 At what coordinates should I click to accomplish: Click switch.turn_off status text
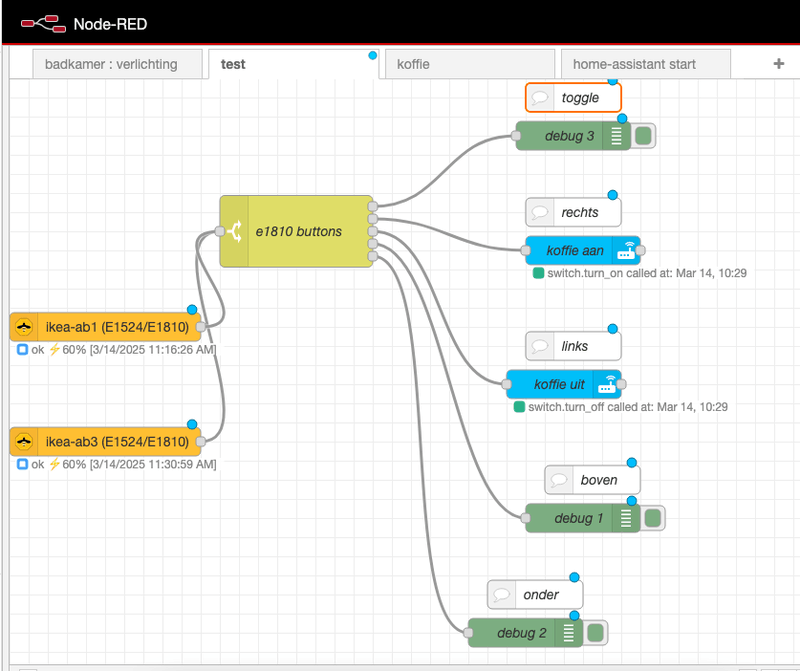tap(628, 407)
